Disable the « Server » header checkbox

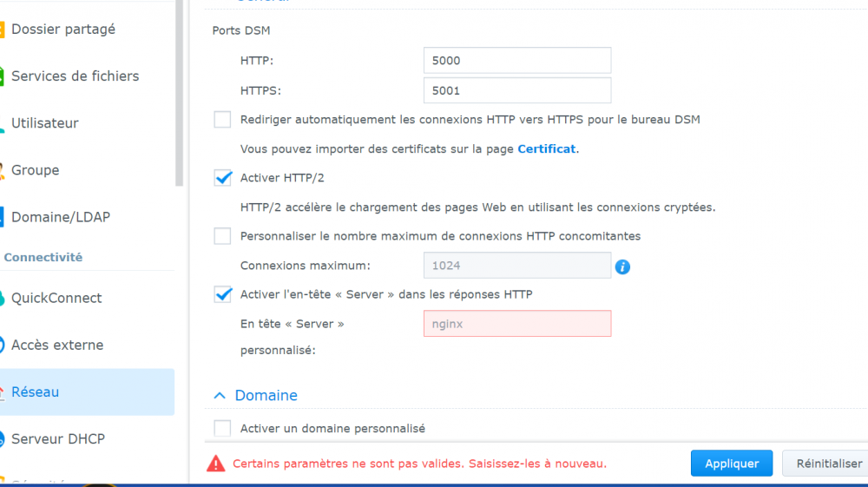click(223, 294)
